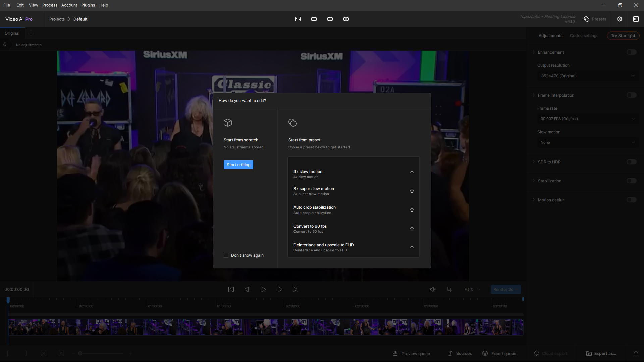
Task: Turn on the Motion deblur switch
Action: [x=631, y=200]
